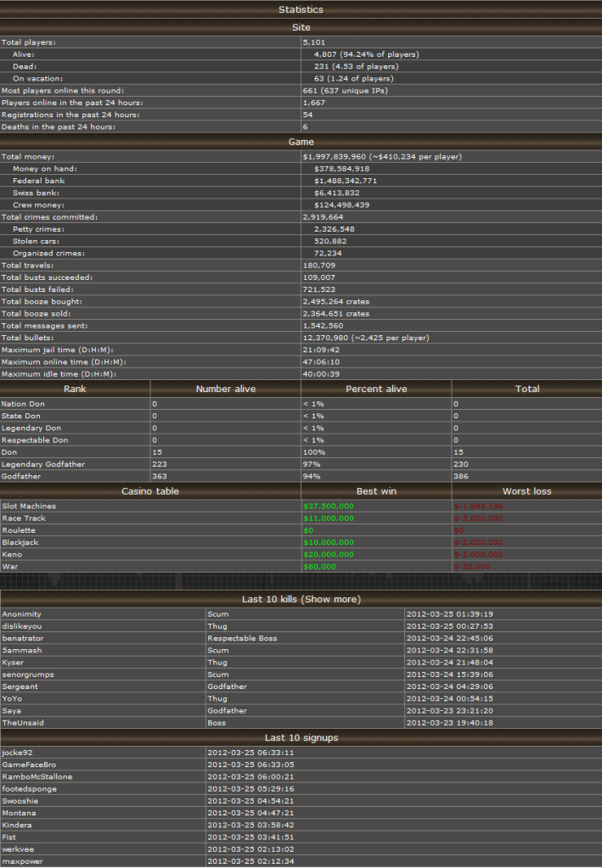Click Crew money amount $124,498,439
Viewport: 602px width, 868px height.
(341, 204)
